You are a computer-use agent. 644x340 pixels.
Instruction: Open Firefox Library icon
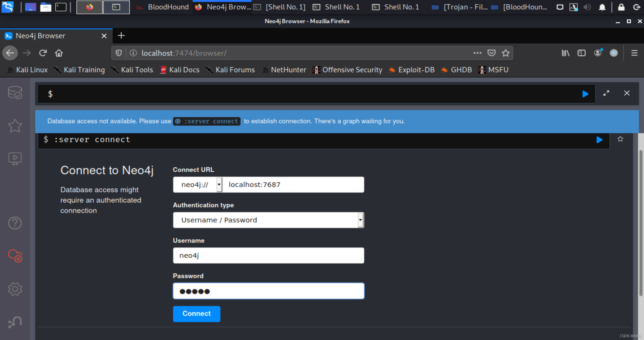tap(565, 53)
